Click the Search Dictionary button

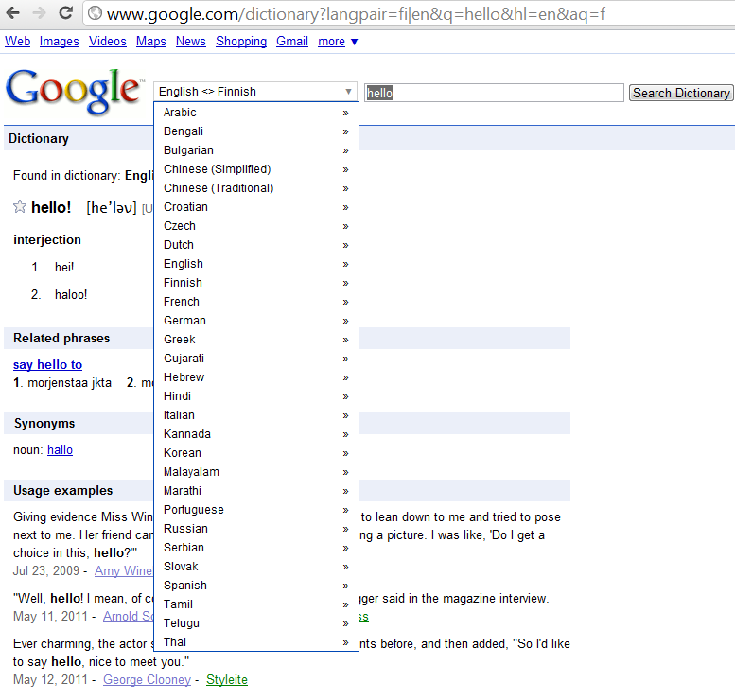coord(681,93)
